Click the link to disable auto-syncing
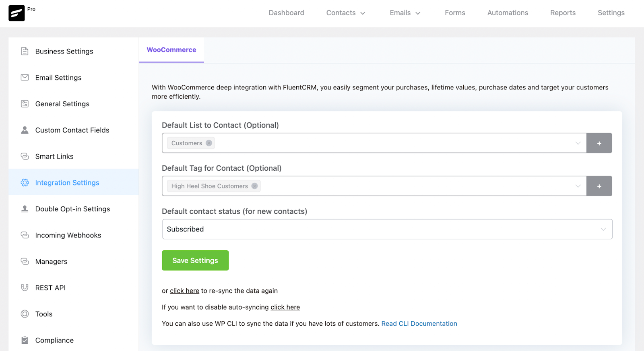The width and height of the screenshot is (644, 351). 285,307
